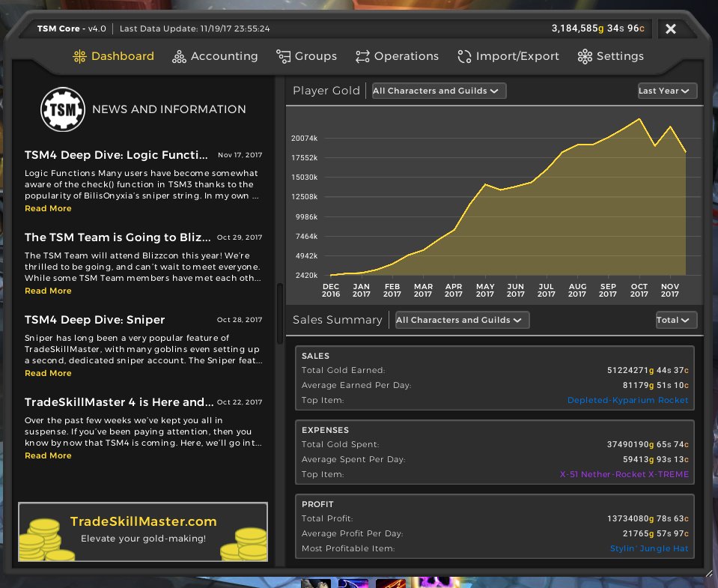Click the TSM Core v4.0 label

pyautogui.click(x=71, y=28)
